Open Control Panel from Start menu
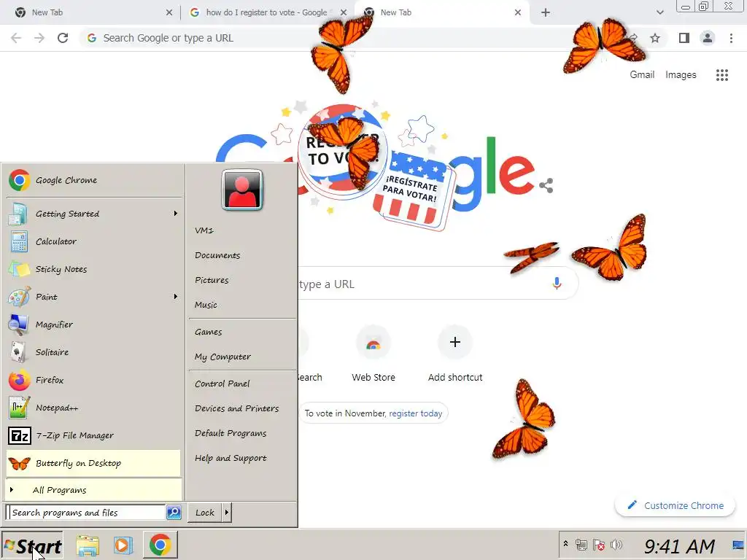This screenshot has width=747, height=560. (222, 384)
